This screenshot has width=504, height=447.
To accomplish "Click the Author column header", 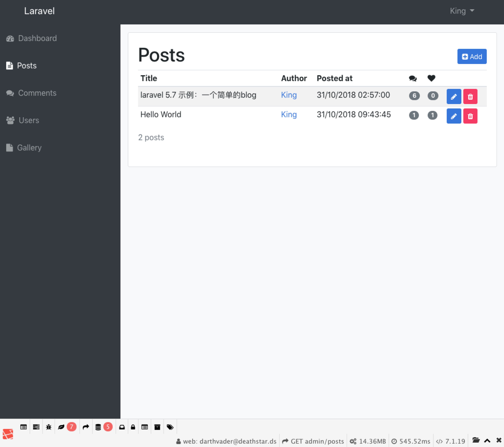I will [294, 78].
